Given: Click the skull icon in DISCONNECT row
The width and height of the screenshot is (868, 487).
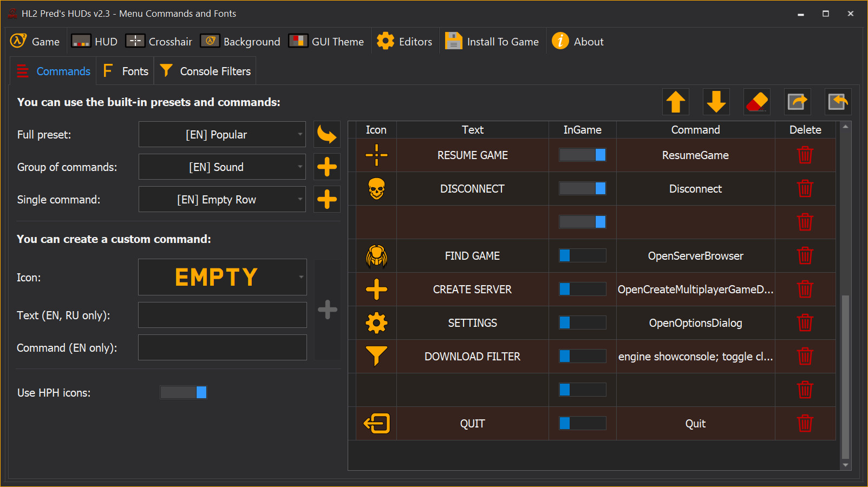Looking at the screenshot, I should 376,189.
